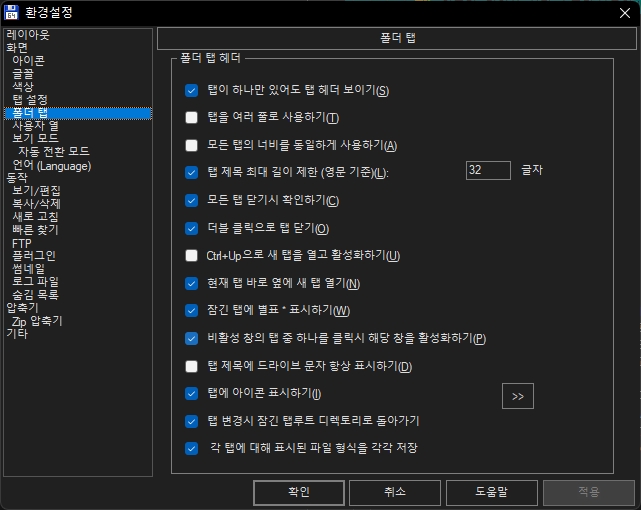
Task: Toggle 탭에 아이콘 표시하기 checkbox
Action: (x=191, y=394)
